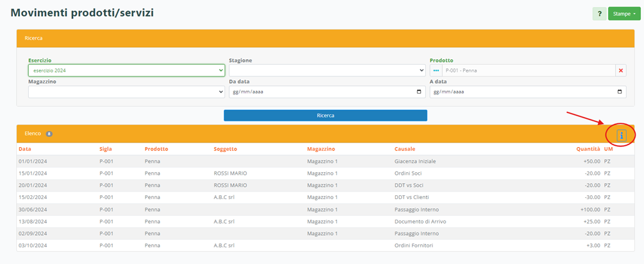Open the help question mark button
644x264 pixels.
click(598, 13)
